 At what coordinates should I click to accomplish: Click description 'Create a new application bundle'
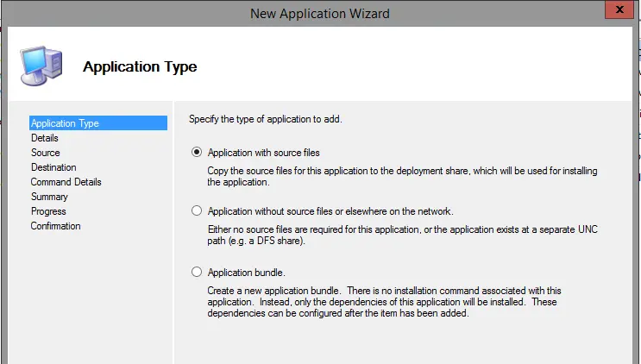(384, 302)
